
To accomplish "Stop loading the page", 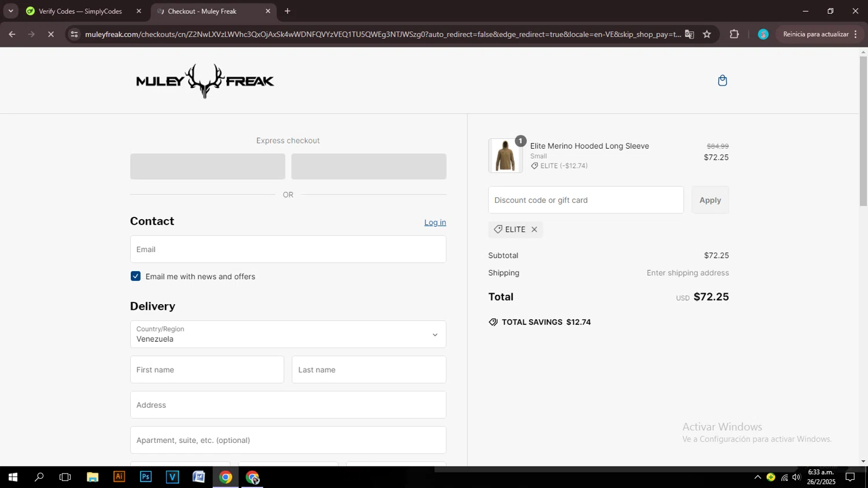I will 51,34.
